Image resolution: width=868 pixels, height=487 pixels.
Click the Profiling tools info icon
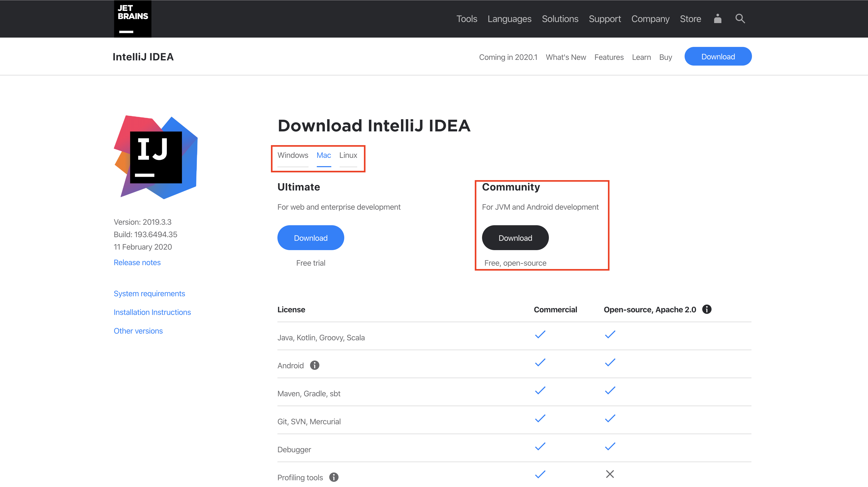(x=334, y=477)
